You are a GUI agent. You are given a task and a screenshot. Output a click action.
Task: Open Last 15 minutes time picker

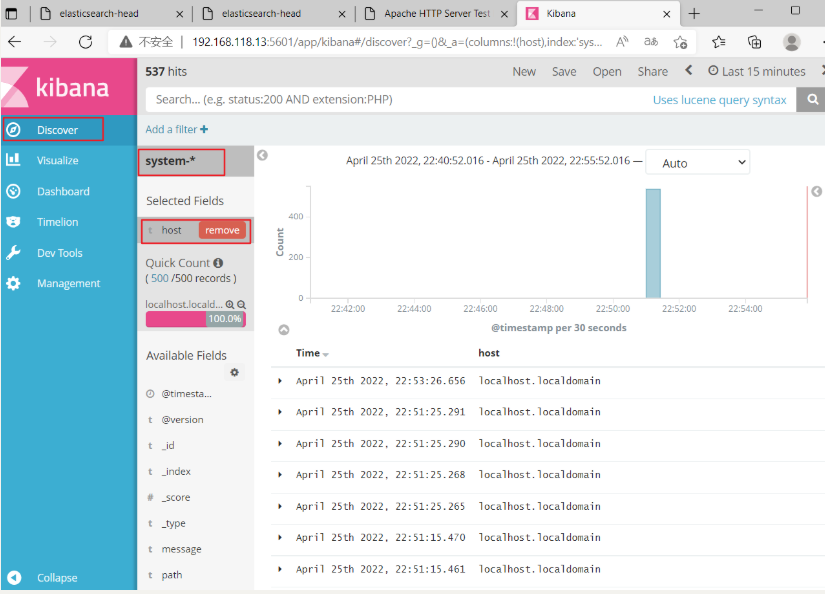pyautogui.click(x=757, y=72)
